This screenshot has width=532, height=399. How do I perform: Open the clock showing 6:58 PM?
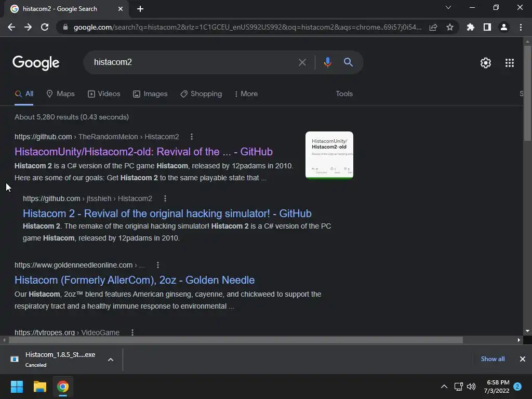pyautogui.click(x=497, y=387)
